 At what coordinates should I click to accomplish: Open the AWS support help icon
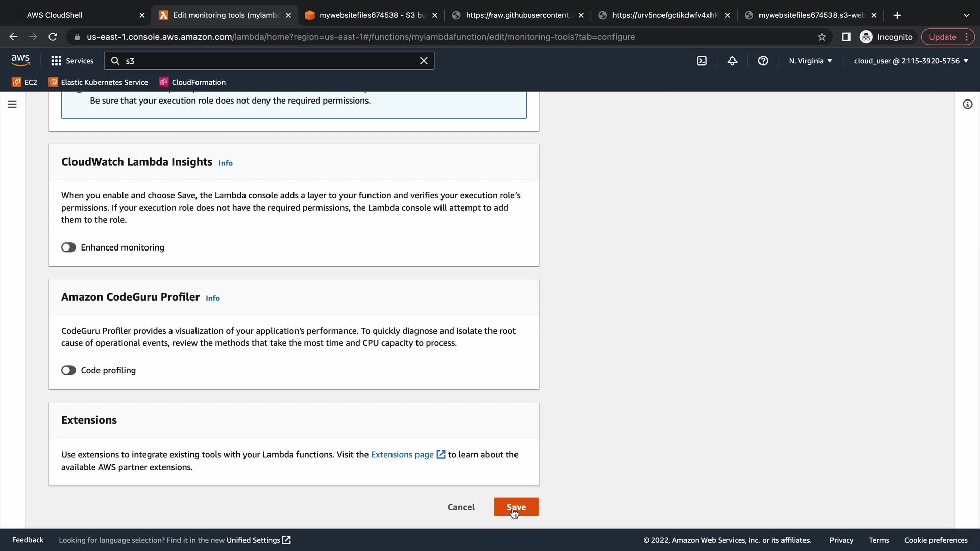[x=763, y=61]
